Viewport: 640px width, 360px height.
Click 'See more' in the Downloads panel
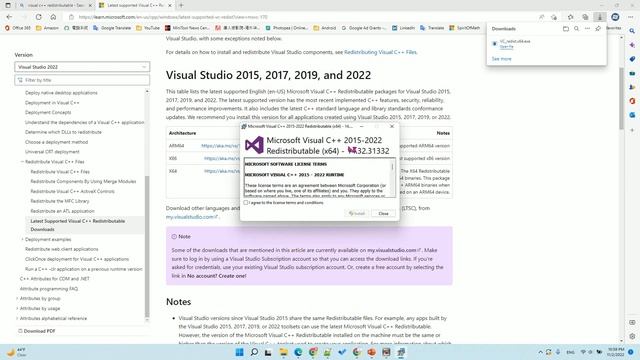(x=501, y=59)
